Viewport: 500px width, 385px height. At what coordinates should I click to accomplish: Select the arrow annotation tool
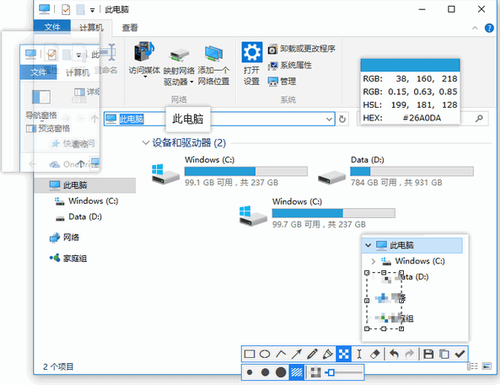click(x=296, y=354)
